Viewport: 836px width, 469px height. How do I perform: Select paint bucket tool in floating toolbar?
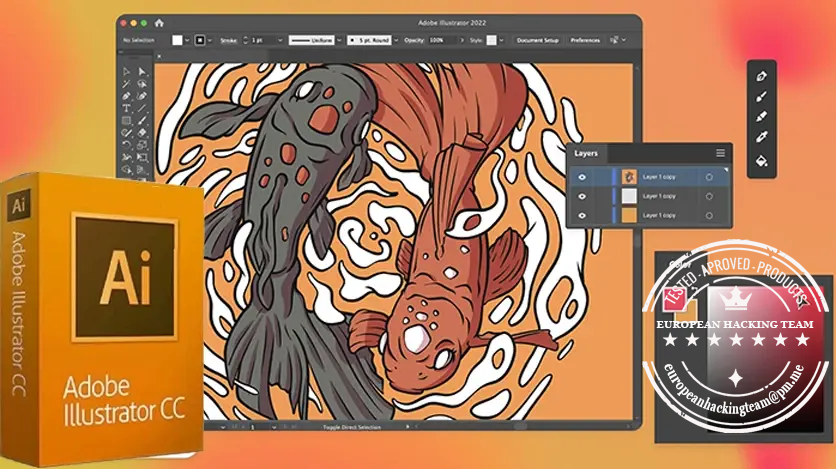pyautogui.click(x=761, y=159)
